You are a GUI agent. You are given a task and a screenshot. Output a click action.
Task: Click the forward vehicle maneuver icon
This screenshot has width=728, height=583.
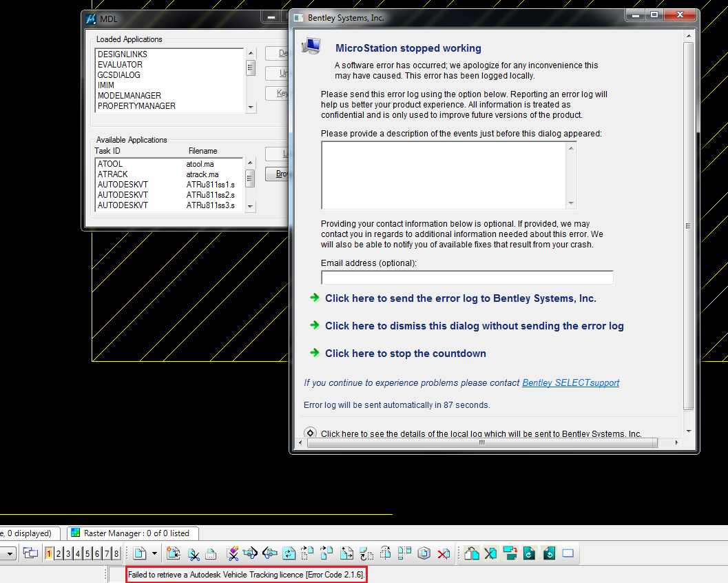[x=249, y=553]
